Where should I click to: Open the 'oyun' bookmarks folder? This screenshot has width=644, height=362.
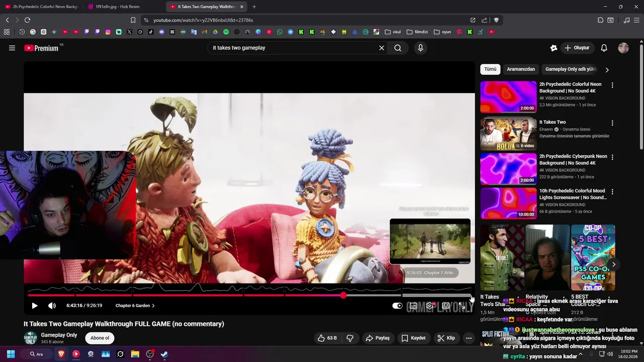443,32
